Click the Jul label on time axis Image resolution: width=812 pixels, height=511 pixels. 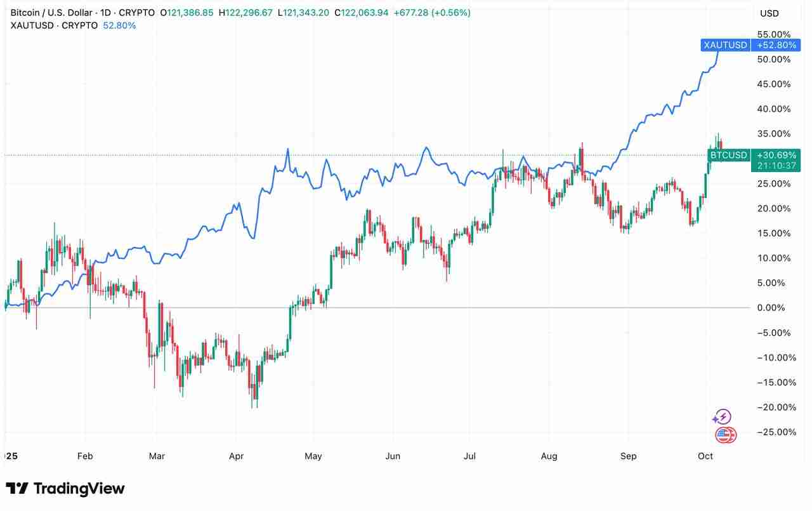[x=470, y=456]
